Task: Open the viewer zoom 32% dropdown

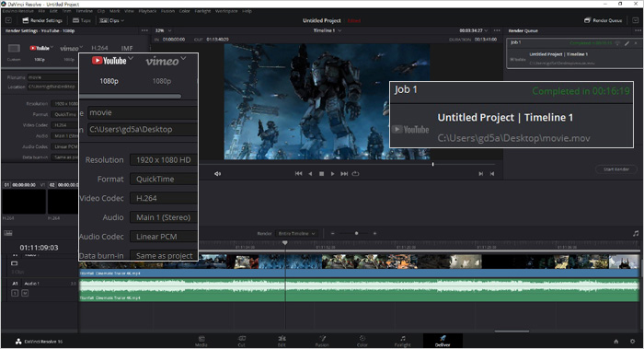Action: coord(163,30)
